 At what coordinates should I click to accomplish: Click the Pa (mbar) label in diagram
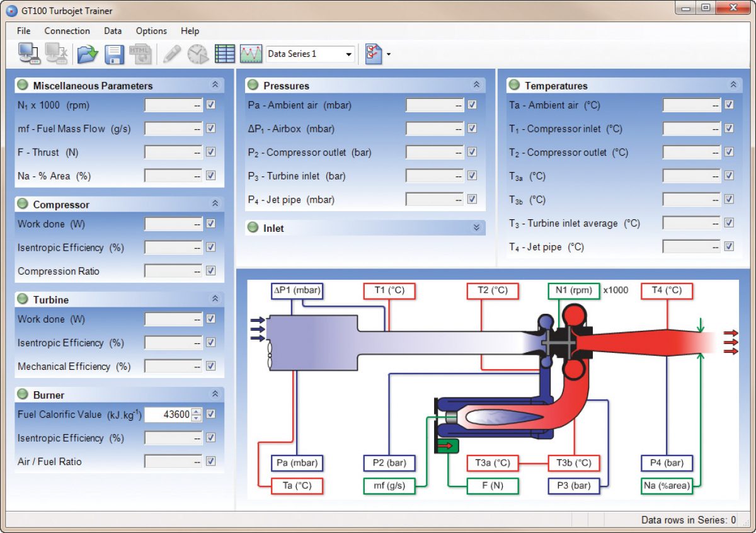(297, 462)
